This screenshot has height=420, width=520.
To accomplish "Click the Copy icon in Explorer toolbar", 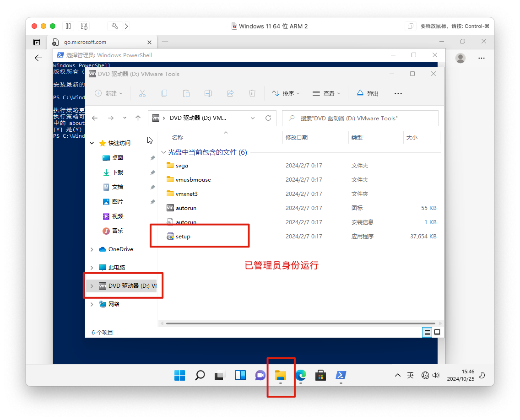I will (x=164, y=93).
